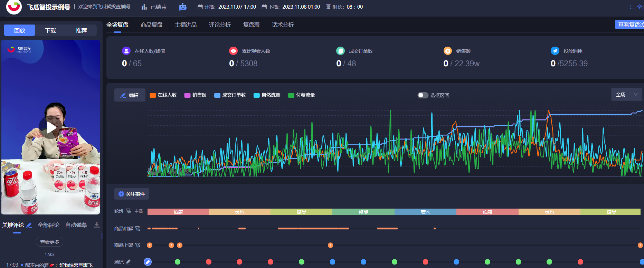Image resolution: width=644 pixels, height=268 pixels.
Task: Click the 关注事件 button
Action: (x=132, y=194)
